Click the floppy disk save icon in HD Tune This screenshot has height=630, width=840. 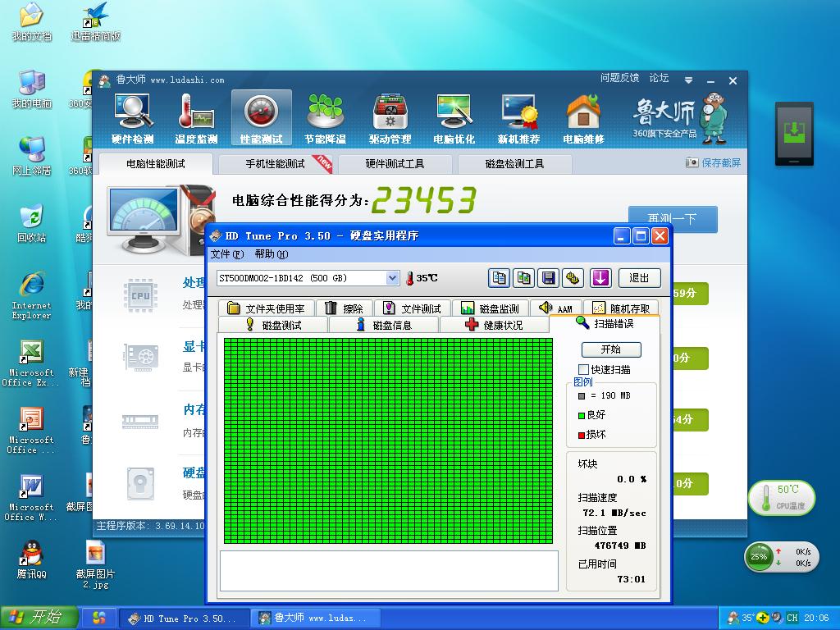point(548,278)
